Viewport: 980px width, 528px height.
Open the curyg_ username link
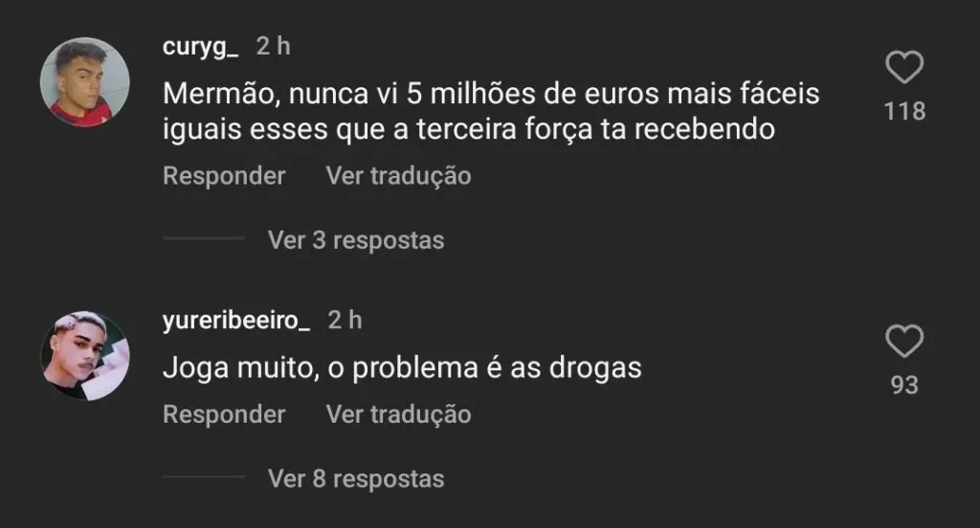pyautogui.click(x=200, y=46)
